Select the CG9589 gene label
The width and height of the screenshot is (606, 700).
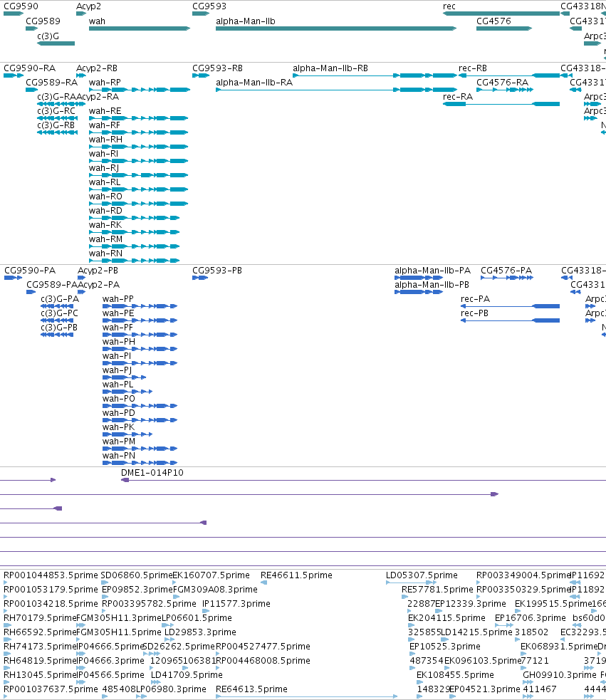(43, 21)
